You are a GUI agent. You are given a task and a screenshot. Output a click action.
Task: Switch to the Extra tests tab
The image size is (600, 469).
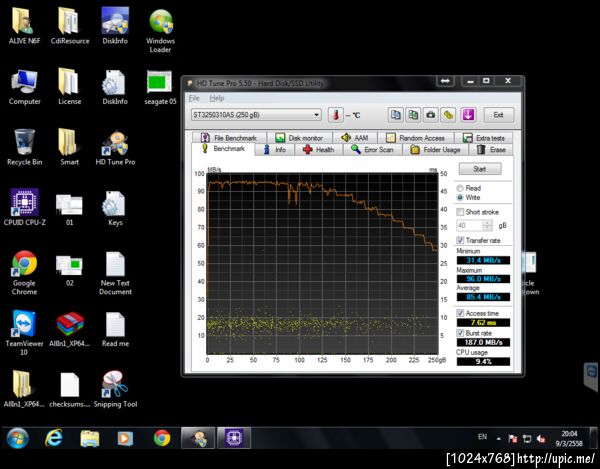point(484,138)
